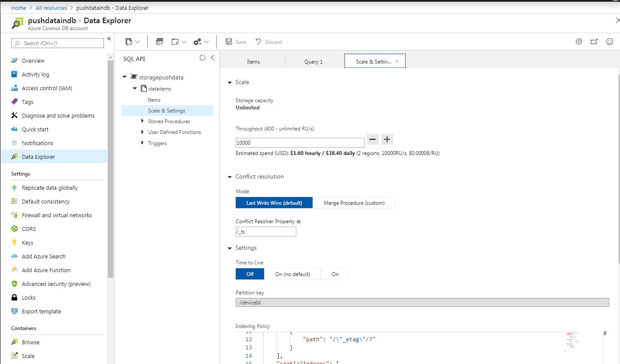
Task: Collapse the Settings section
Action: click(230, 248)
